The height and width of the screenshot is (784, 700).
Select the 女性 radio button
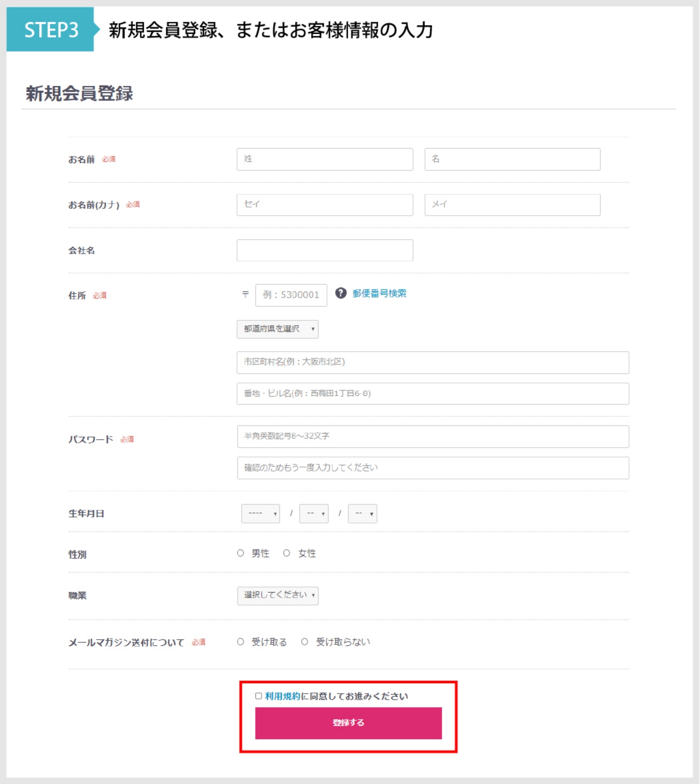[x=286, y=553]
